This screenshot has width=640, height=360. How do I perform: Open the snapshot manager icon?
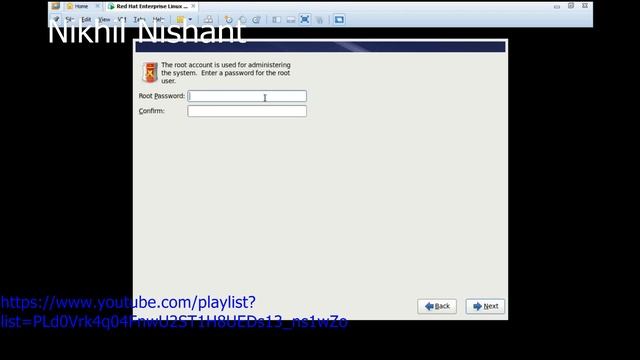click(257, 20)
